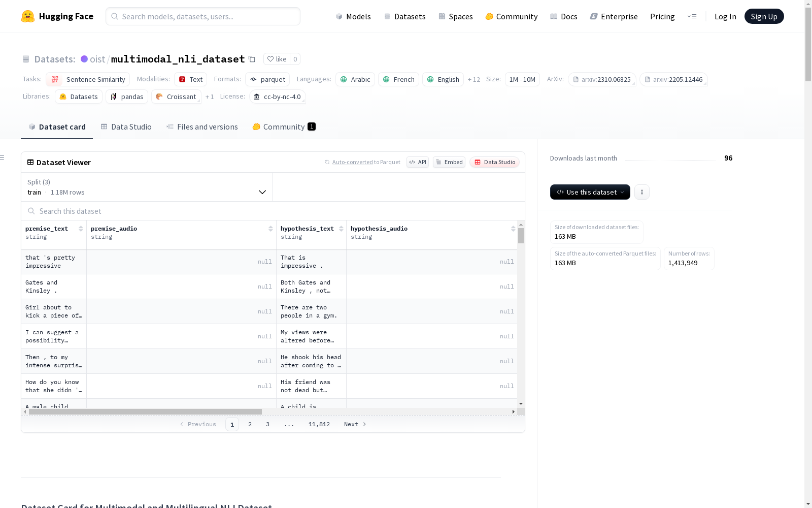Click the Text modality tag
812x508 pixels.
[191, 79]
